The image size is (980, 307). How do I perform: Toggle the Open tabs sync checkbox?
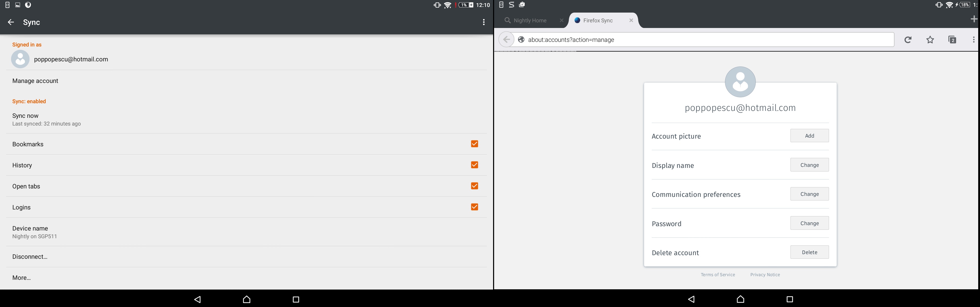[x=474, y=186]
